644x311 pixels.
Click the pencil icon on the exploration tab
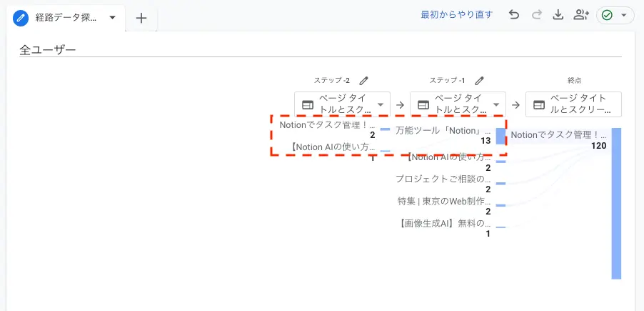(x=21, y=18)
